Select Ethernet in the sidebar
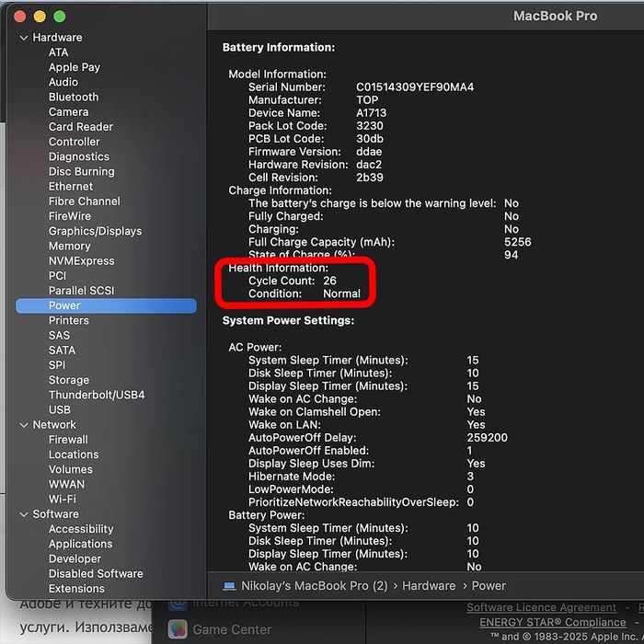 click(x=71, y=187)
